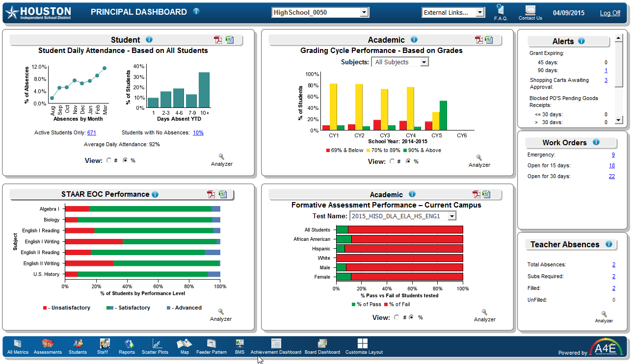Open Staff in bottom bar
The width and height of the screenshot is (633, 364).
pos(103,347)
